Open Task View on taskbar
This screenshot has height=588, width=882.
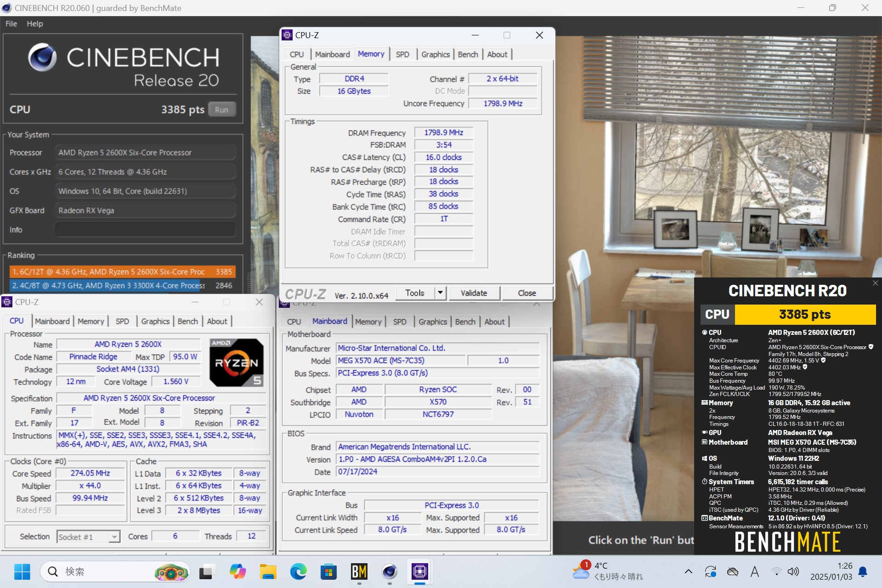206,571
